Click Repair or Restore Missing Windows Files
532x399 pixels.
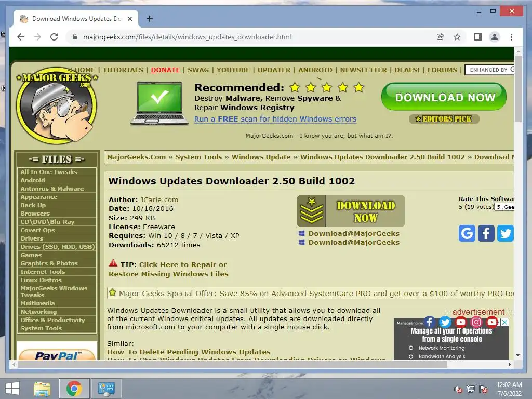(168, 270)
